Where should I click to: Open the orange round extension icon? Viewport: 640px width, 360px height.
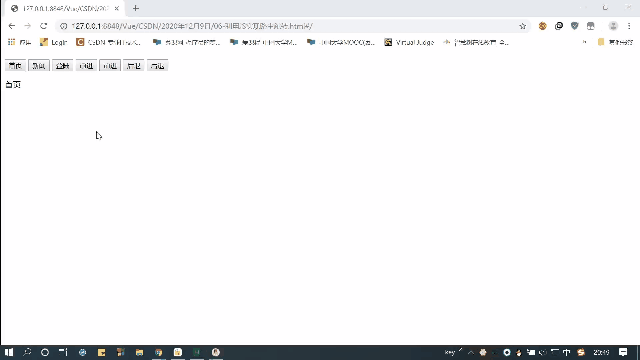click(x=542, y=26)
